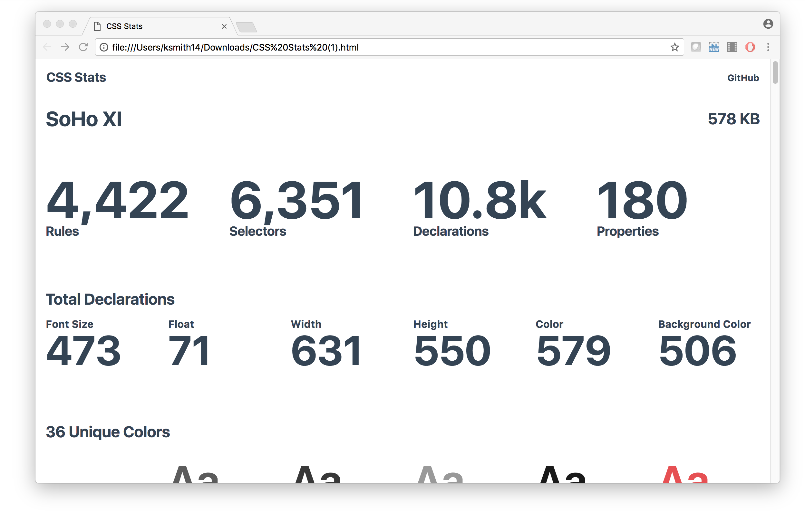Reload the page with refresh icon

[x=83, y=47]
